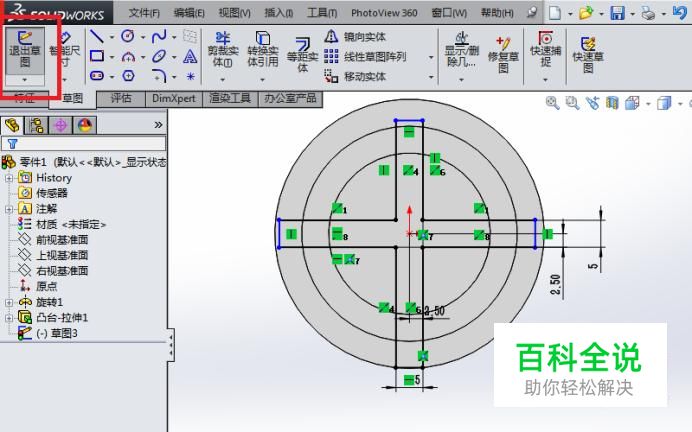Screen dimensions: 692x432
Task: Open the Line tool dropdown arrow
Action: [112, 37]
